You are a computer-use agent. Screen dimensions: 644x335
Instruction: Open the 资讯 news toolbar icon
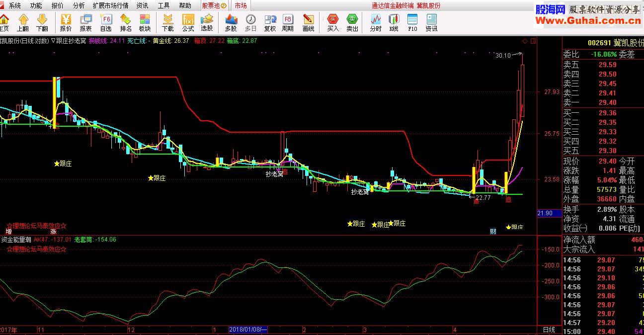click(431, 23)
